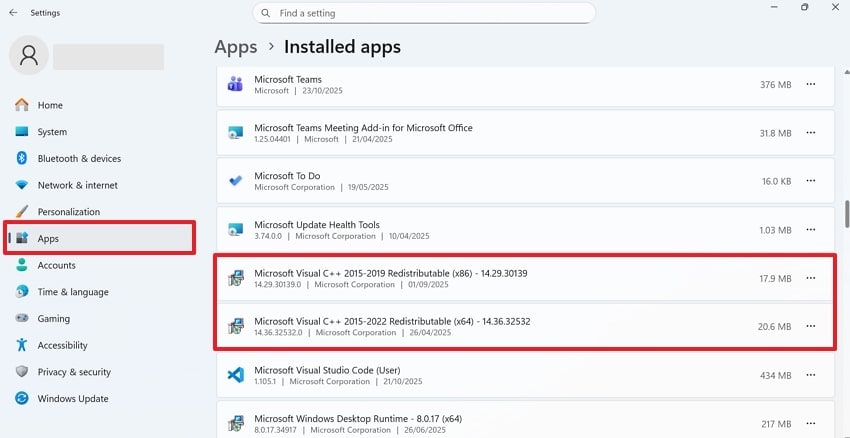Select Privacy & security in sidebar
This screenshot has width=850, height=438.
[x=74, y=372]
